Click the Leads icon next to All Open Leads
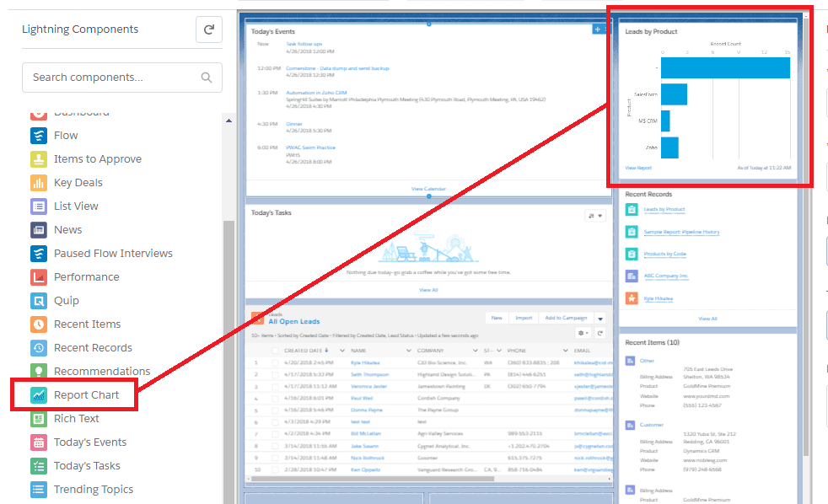The height and width of the screenshot is (504, 828). tap(258, 319)
